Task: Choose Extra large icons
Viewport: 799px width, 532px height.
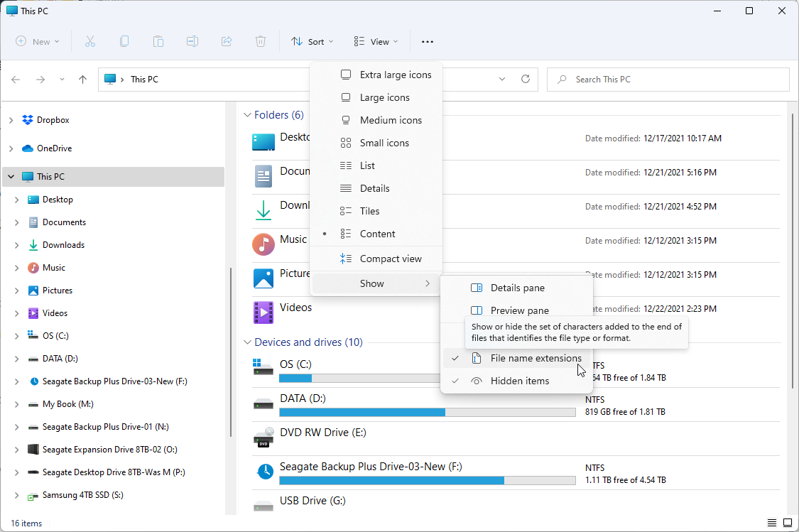Action: pyautogui.click(x=376, y=75)
